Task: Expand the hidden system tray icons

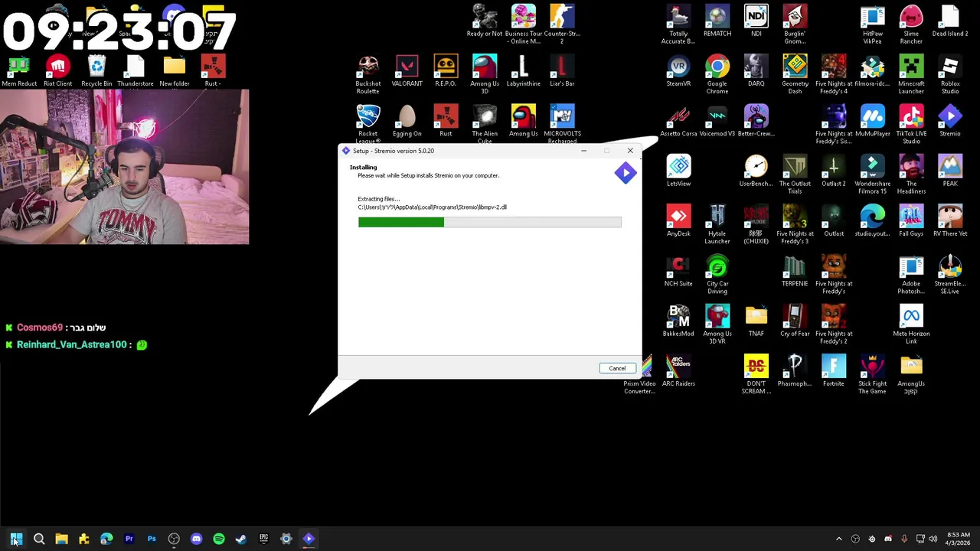Action: pos(838,539)
